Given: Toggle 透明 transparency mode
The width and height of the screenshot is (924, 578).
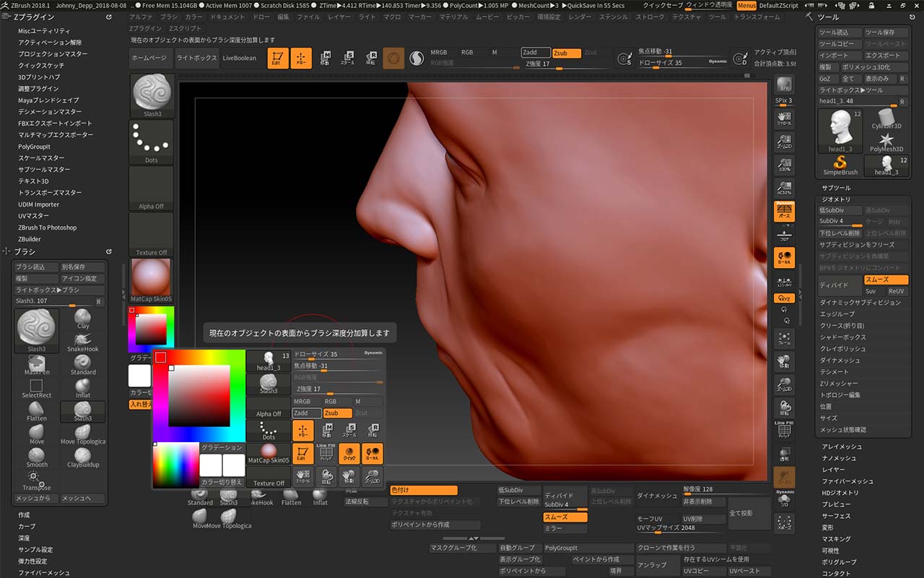Looking at the screenshot, I should [784, 454].
